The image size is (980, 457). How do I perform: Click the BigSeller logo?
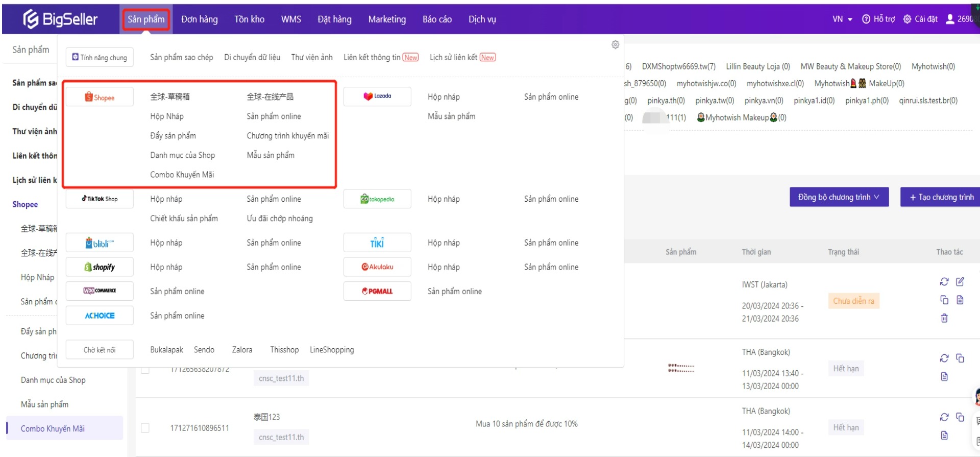coord(60,19)
